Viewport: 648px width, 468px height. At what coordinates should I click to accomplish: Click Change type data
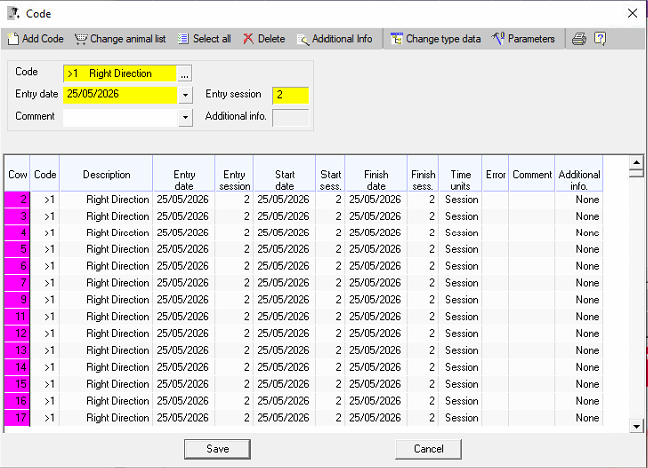tap(436, 39)
